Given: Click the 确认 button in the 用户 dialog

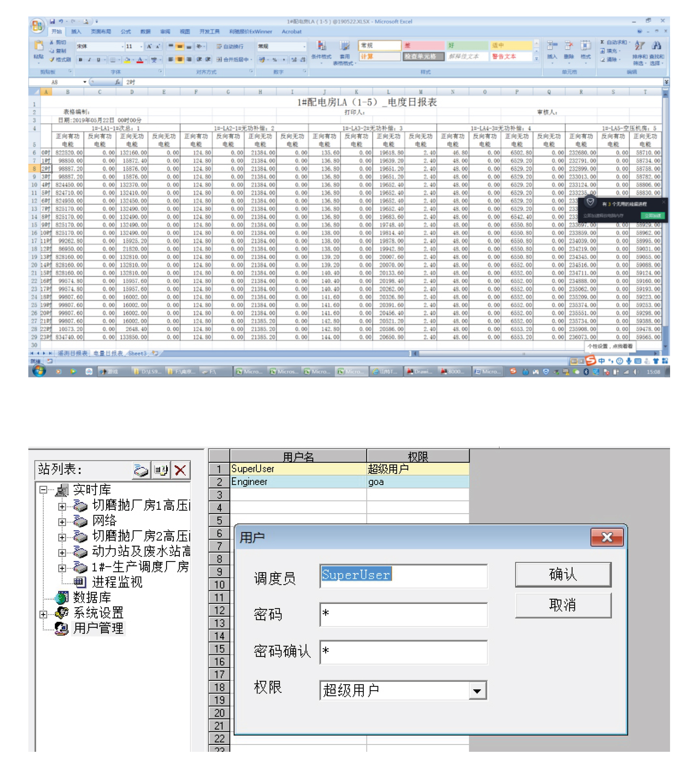Looking at the screenshot, I should pos(564,574).
